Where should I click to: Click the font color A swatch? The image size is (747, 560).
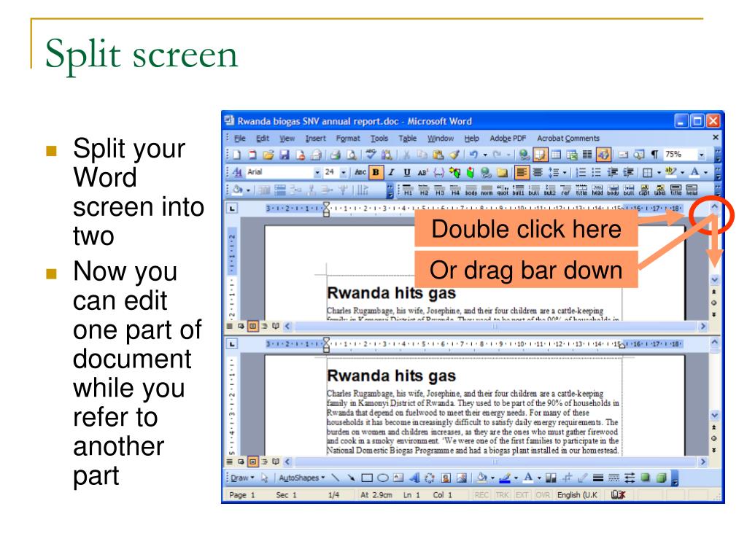click(x=694, y=172)
